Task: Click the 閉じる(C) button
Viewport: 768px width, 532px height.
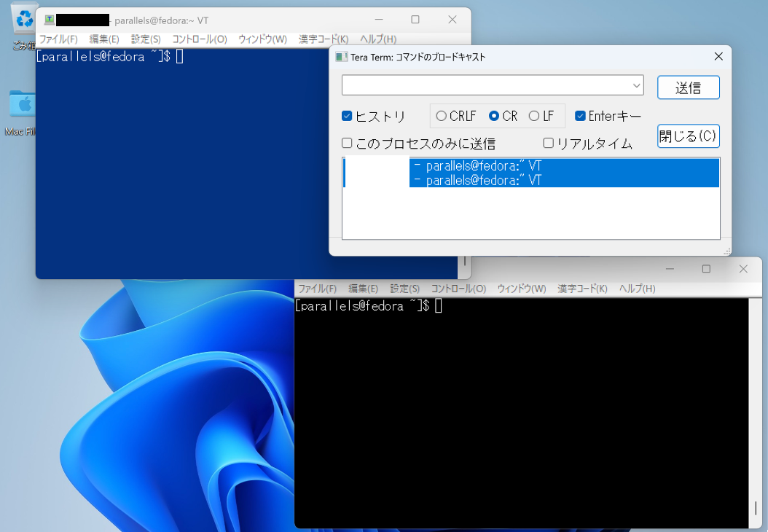Action: coord(688,136)
